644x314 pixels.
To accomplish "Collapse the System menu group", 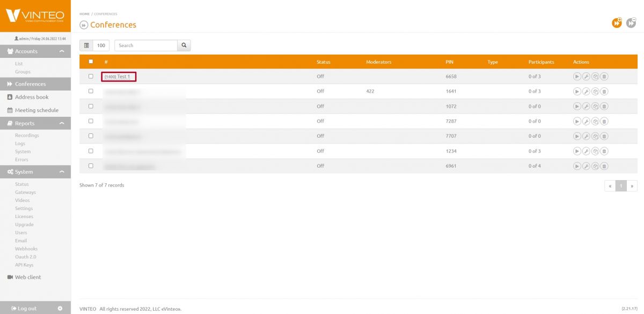I will (x=62, y=172).
